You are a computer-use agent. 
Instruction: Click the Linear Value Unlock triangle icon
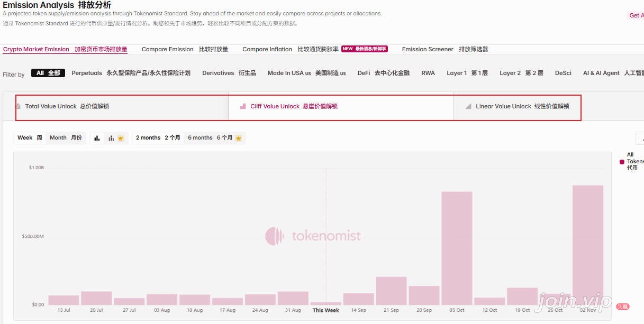tap(468, 106)
